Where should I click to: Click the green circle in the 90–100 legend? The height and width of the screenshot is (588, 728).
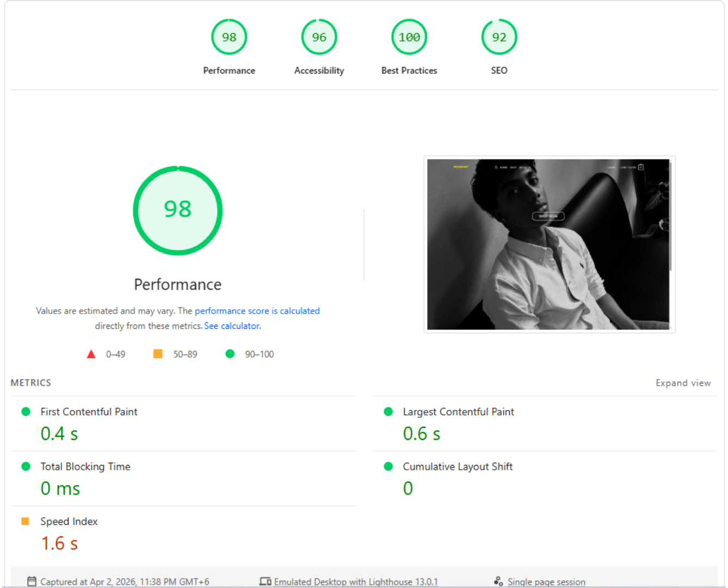230,353
